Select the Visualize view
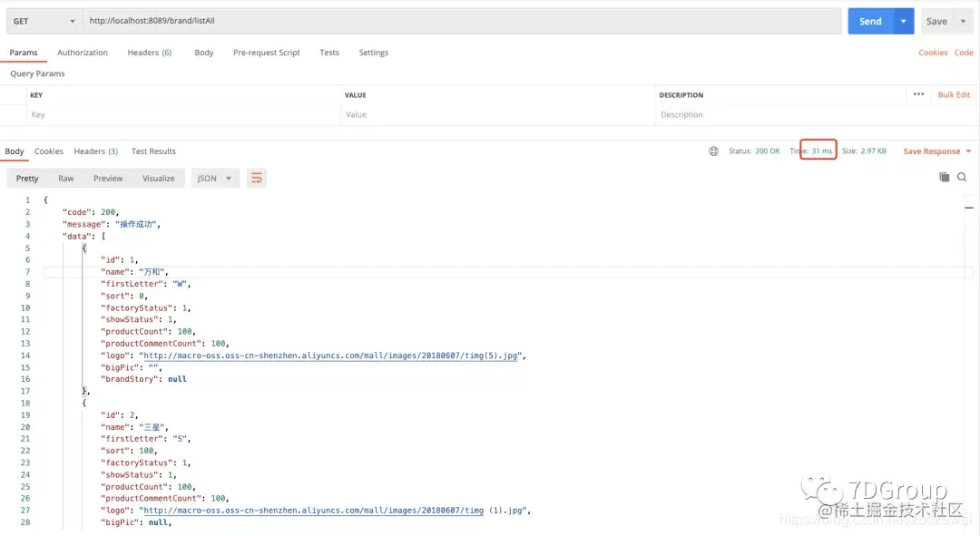The height and width of the screenshot is (536, 980). 158,178
